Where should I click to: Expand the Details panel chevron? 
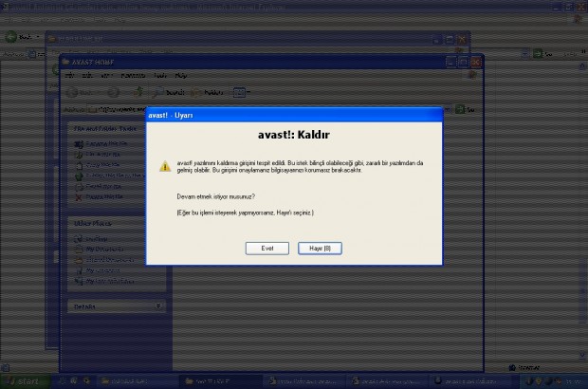(x=158, y=306)
